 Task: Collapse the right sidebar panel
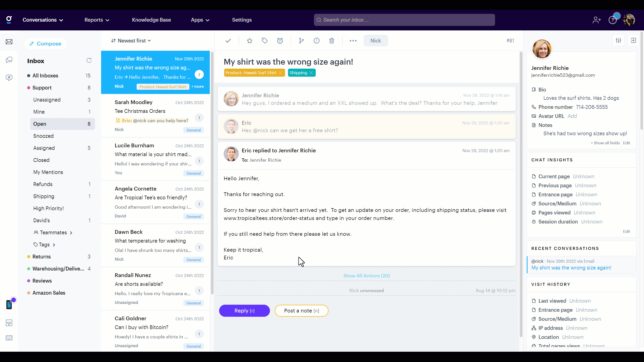coord(633,40)
